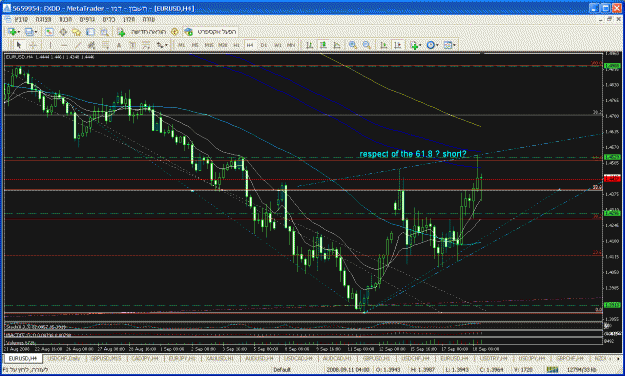Screen dimensions: 625x376
Task: Restore the inner chart window
Action: pos(609,19)
